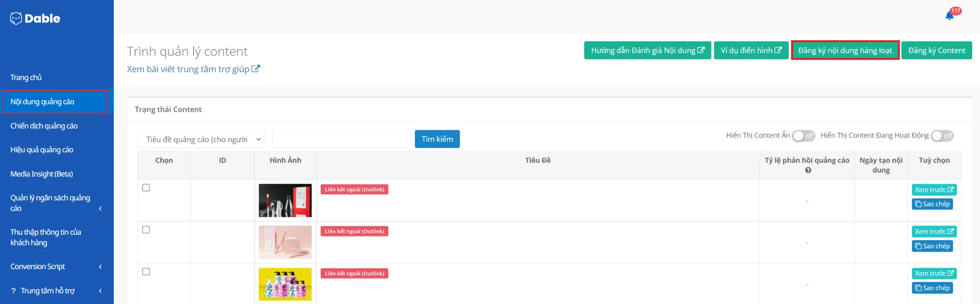Check the third row's Chọn checkbox
Viewport: 980px width, 304px height.
coord(146,271)
